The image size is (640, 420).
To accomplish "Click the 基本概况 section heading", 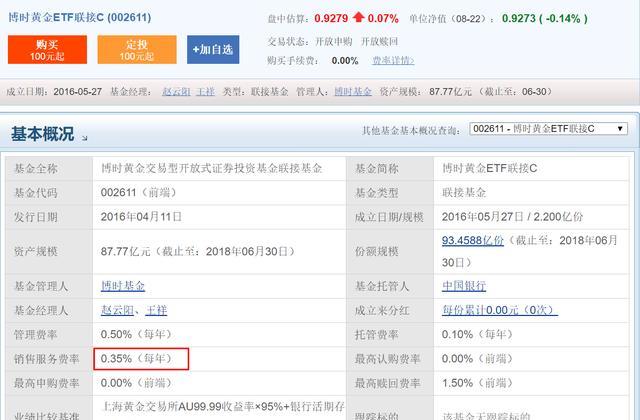I will tap(42, 134).
